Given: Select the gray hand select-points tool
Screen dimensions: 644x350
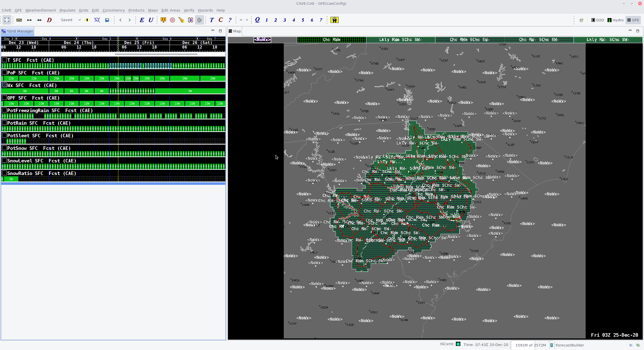Looking at the screenshot, I should (199, 20).
